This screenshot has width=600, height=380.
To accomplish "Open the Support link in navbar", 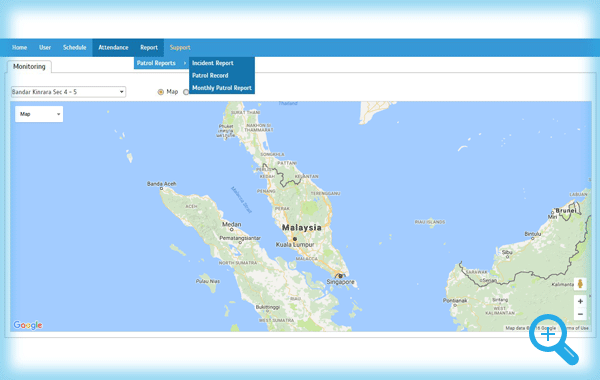I will pyautogui.click(x=180, y=47).
